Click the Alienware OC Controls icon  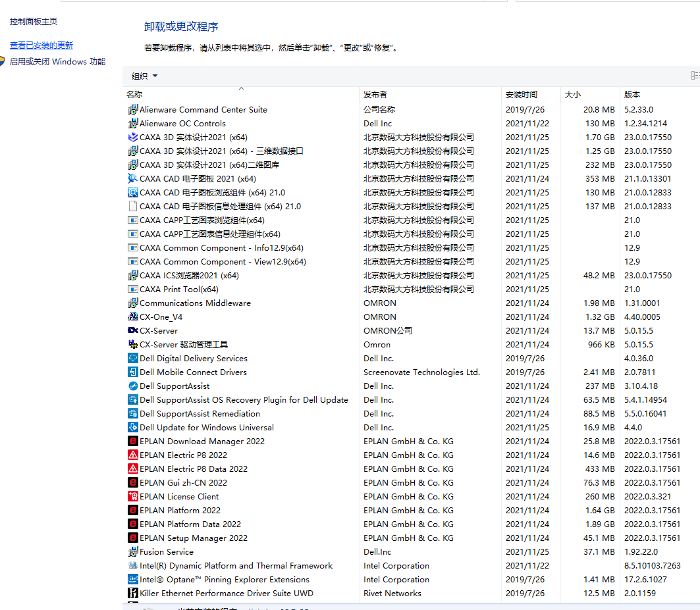coord(132,123)
